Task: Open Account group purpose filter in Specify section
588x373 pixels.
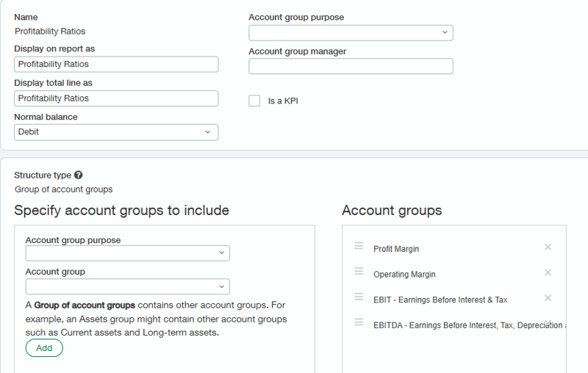Action: coord(127,253)
